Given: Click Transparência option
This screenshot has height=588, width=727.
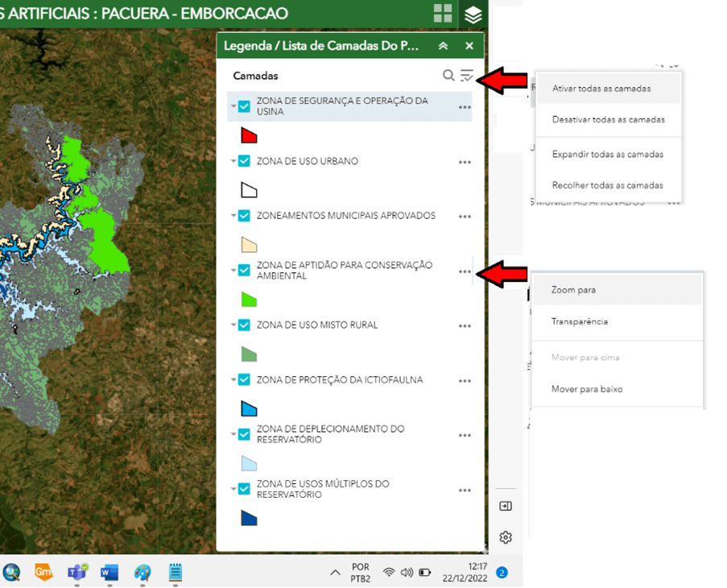Looking at the screenshot, I should [x=580, y=321].
